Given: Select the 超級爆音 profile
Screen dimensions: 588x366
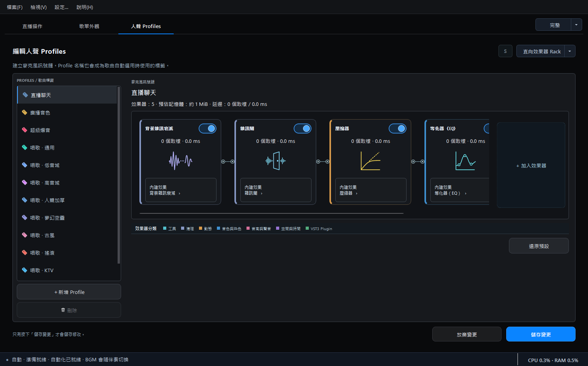Looking at the screenshot, I should point(67,130).
